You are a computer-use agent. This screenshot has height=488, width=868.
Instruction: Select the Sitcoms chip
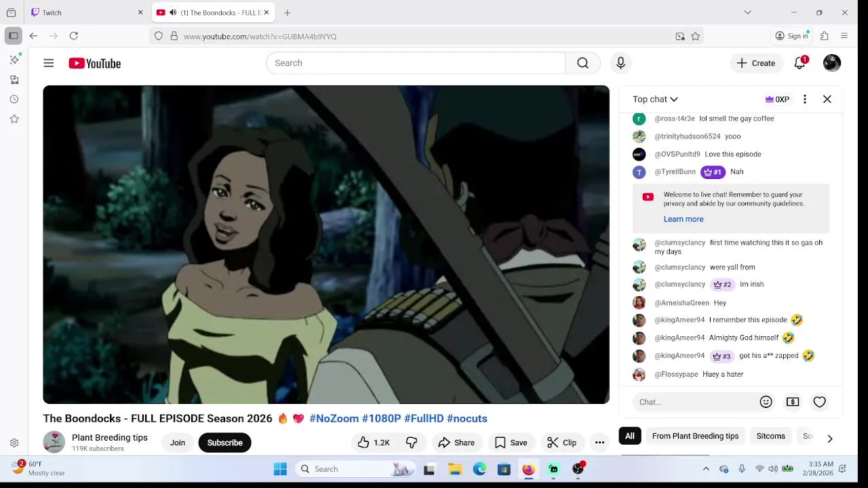[x=771, y=436]
